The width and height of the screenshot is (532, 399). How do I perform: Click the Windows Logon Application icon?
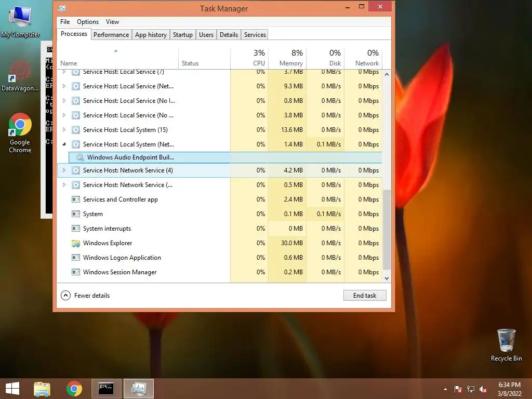[76, 258]
